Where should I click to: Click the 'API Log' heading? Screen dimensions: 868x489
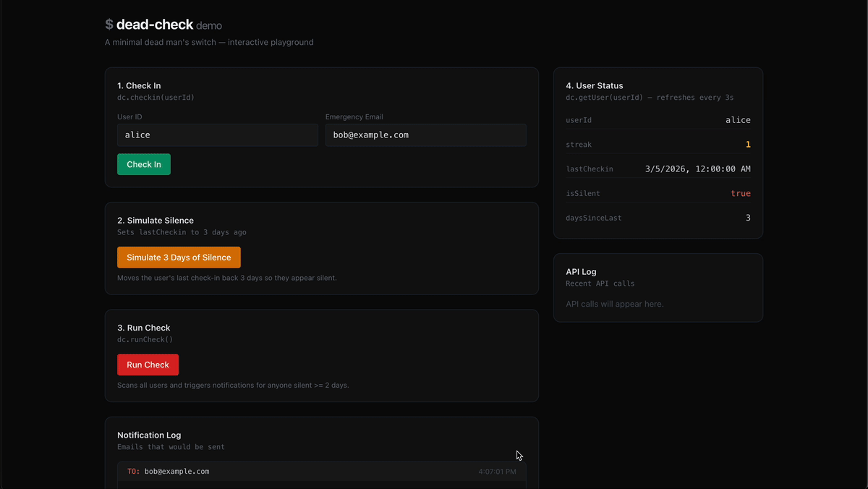(x=581, y=271)
